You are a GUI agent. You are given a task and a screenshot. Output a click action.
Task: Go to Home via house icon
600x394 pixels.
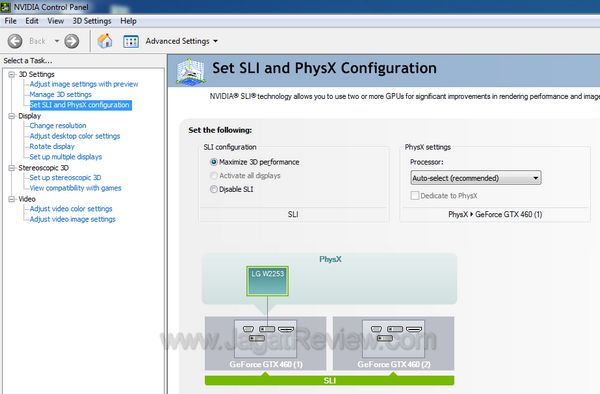[105, 41]
